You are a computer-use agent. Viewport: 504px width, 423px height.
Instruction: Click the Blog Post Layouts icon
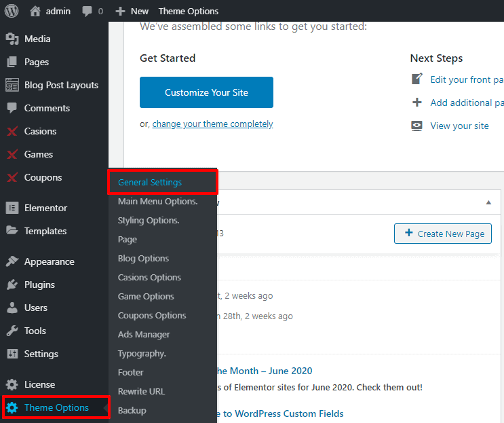coord(12,85)
